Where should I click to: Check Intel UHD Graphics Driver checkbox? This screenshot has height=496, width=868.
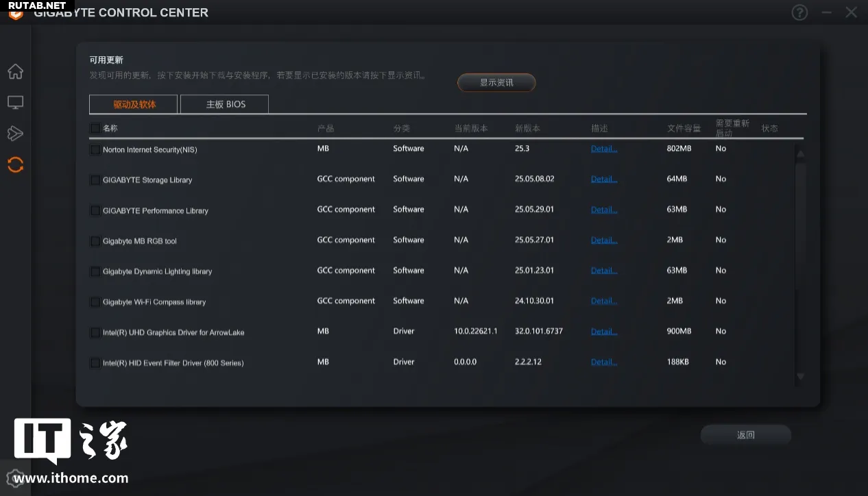[95, 332]
